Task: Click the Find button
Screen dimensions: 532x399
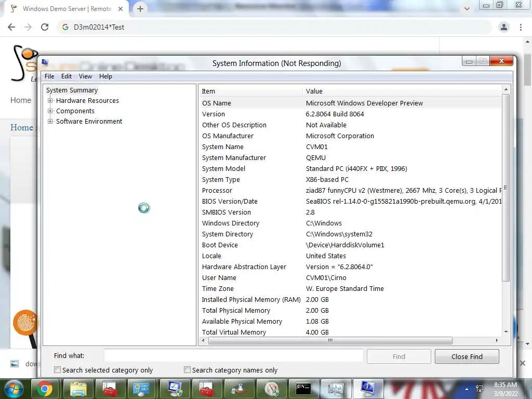Action: tap(398, 356)
